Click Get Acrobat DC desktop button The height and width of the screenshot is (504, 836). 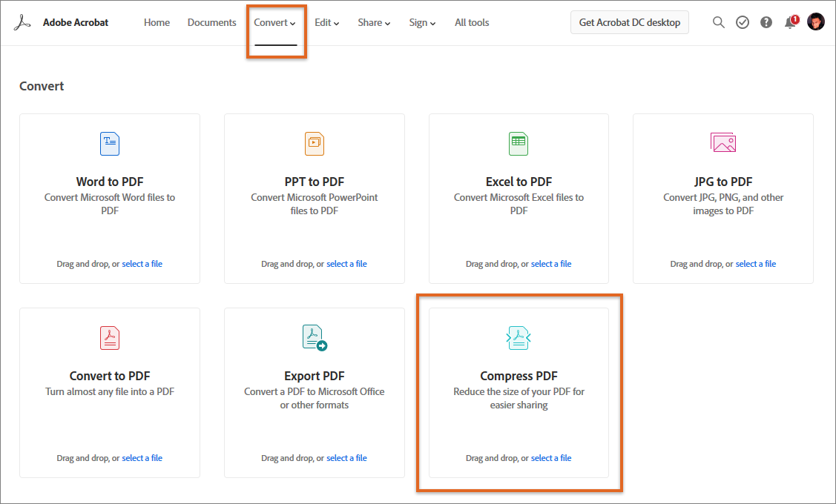coord(629,22)
